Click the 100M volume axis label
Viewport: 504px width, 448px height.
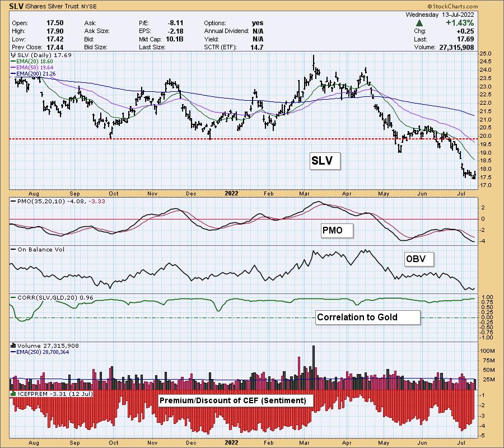coord(487,351)
